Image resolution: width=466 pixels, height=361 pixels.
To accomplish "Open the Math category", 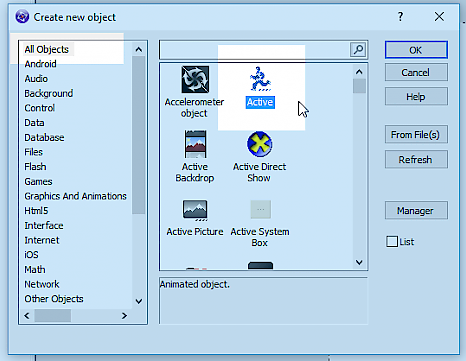I will pyautogui.click(x=35, y=269).
